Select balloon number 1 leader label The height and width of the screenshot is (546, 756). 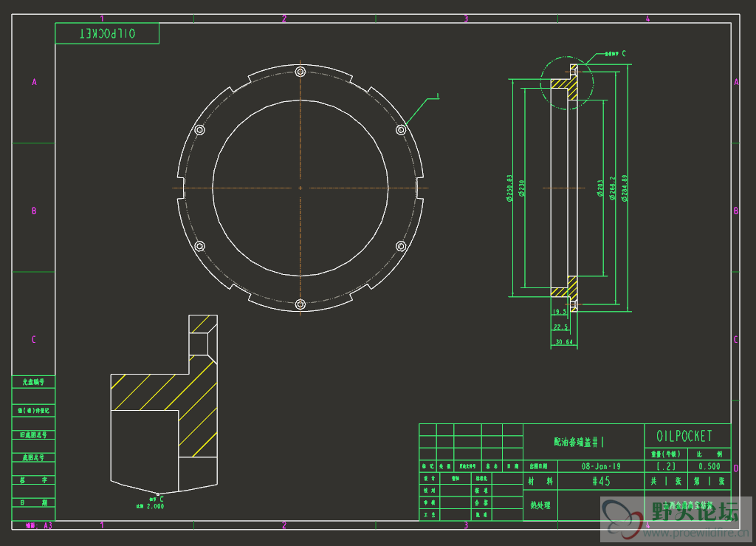[x=438, y=96]
